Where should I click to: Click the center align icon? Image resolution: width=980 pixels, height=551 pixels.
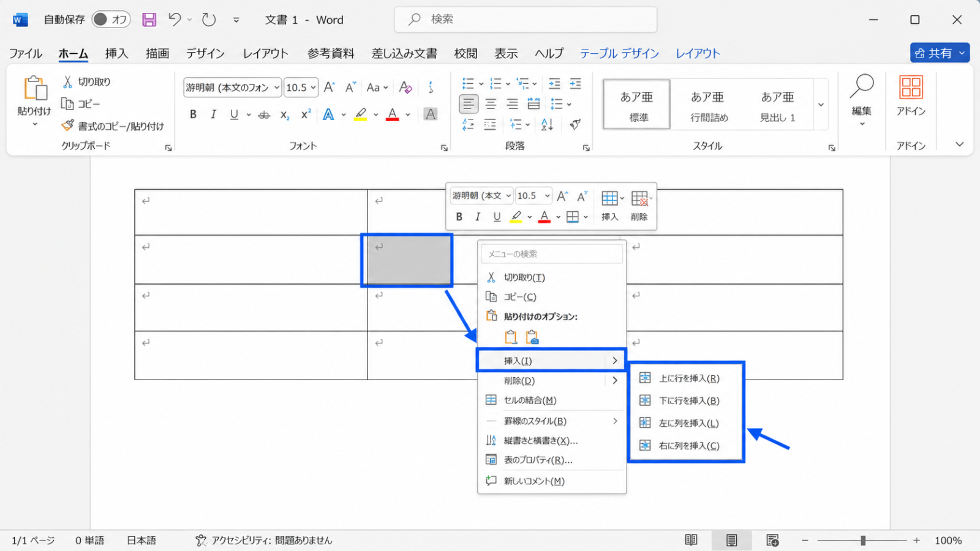[x=491, y=104]
